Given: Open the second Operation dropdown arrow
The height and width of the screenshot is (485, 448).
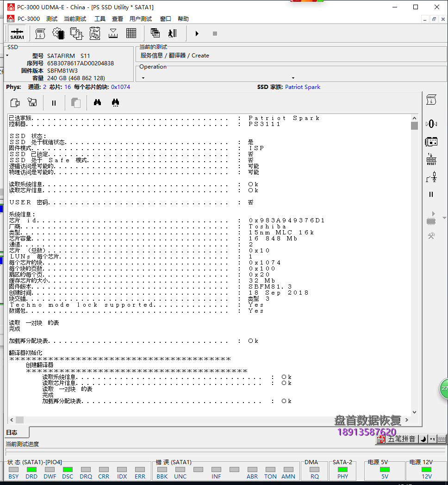Looking at the screenshot, I should pos(293,78).
